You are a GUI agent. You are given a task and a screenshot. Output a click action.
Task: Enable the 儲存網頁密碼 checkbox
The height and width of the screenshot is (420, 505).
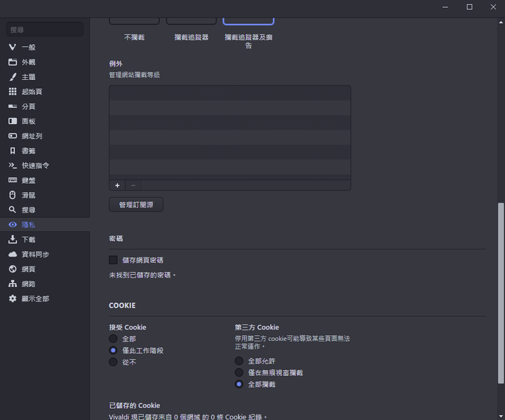[x=113, y=260]
